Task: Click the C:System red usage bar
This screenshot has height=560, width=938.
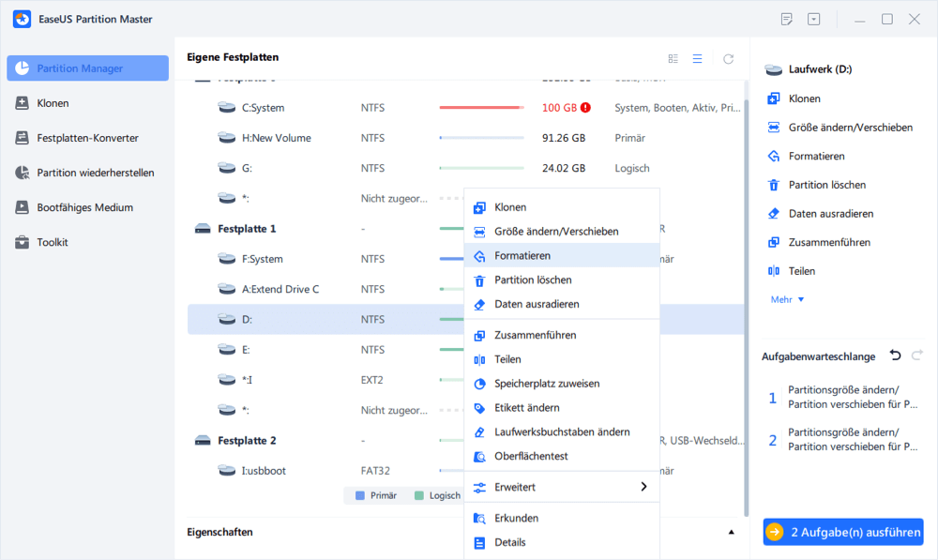Action: tap(481, 108)
